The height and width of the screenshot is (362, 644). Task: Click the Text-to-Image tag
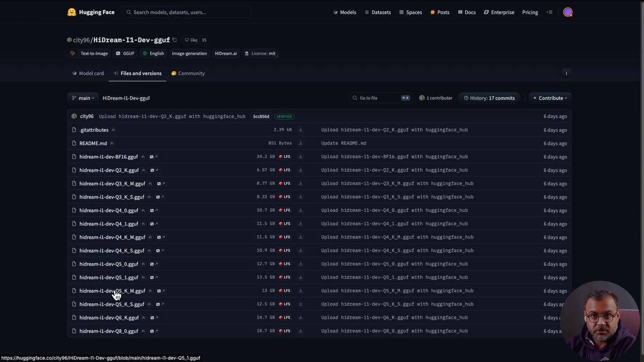coord(90,54)
